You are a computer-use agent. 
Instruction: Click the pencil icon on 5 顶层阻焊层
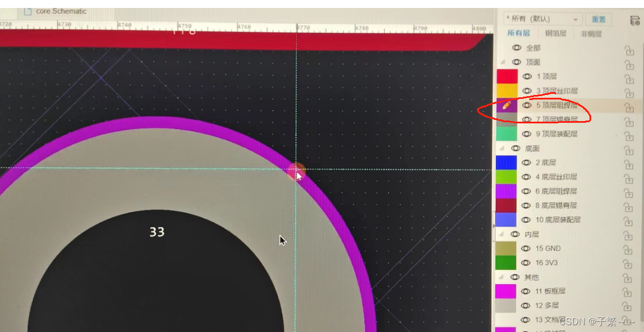click(x=507, y=105)
